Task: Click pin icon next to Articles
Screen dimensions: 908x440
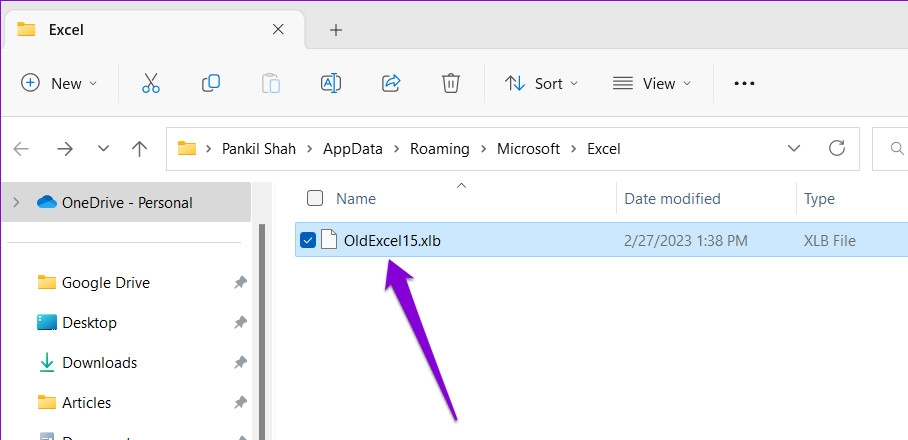Action: pos(240,402)
